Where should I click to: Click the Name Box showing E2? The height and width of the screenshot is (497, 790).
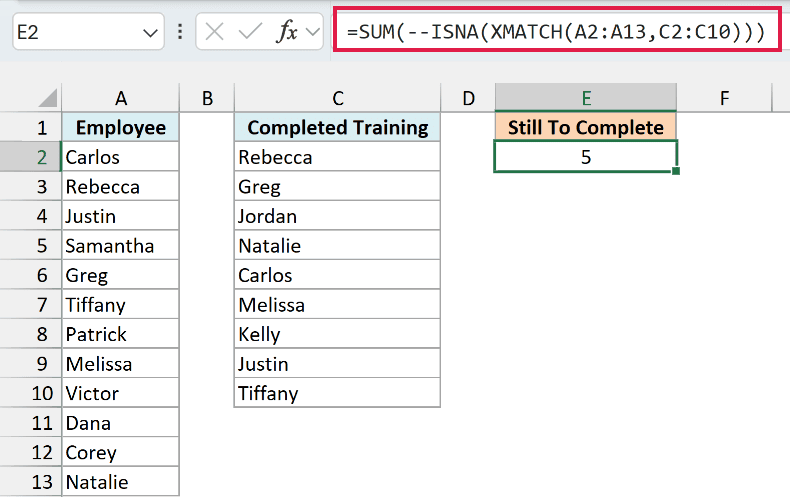(x=88, y=32)
